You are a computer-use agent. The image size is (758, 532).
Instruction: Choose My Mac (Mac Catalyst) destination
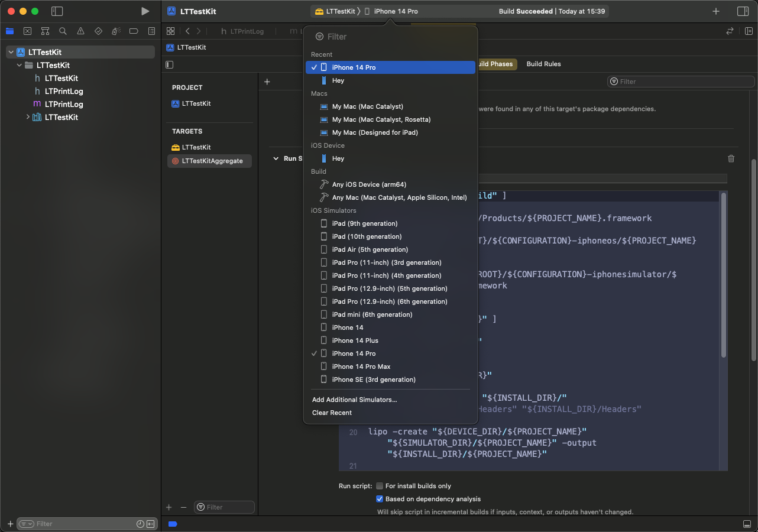[x=390, y=106]
